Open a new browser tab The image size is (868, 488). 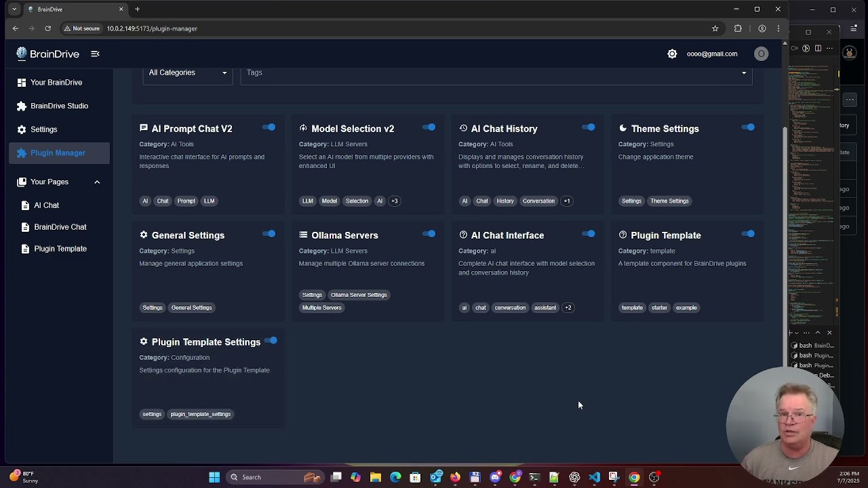(137, 9)
